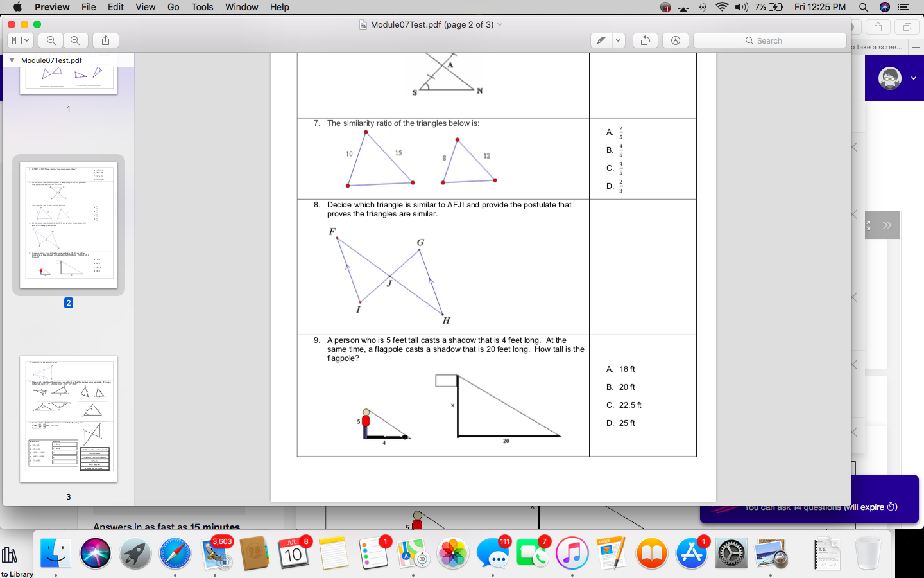Viewport: 924px width, 578px height.
Task: Select the page 3 thumbnail in the sidebar
Action: point(69,419)
